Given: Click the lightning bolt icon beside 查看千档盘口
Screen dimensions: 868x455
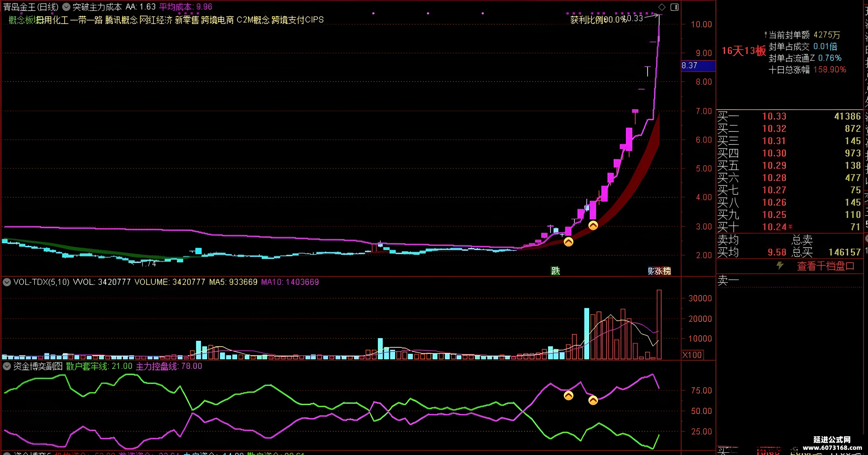Looking at the screenshot, I should click(x=780, y=265).
